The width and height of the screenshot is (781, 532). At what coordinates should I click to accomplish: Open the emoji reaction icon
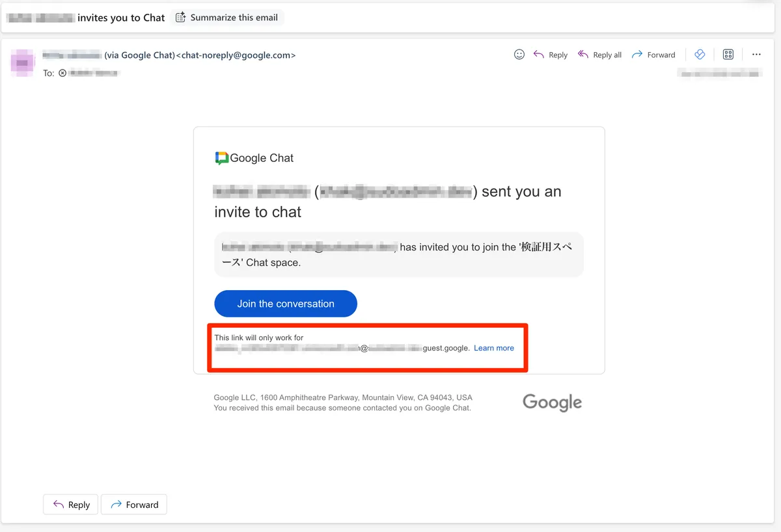click(x=519, y=55)
